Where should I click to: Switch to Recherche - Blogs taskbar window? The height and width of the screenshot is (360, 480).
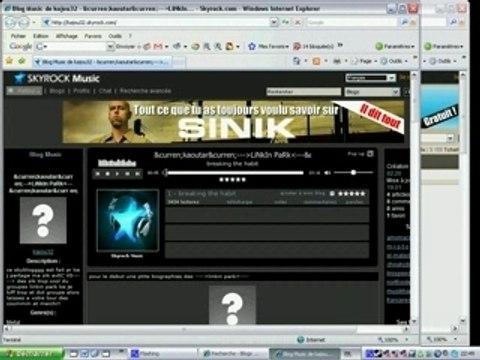[x=233, y=353]
